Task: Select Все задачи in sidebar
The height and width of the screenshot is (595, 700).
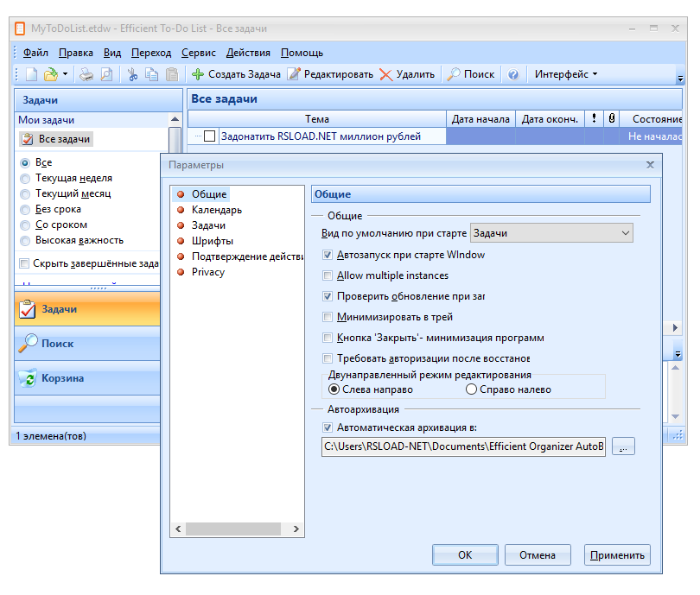Action: tap(56, 139)
